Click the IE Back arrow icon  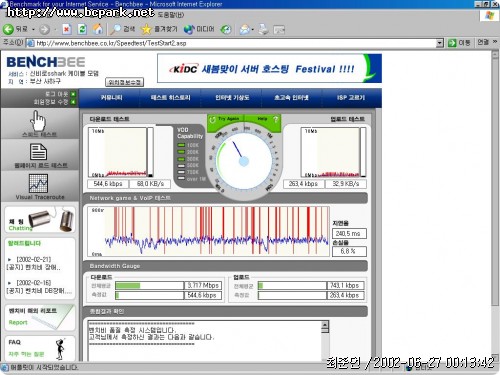click(8, 29)
